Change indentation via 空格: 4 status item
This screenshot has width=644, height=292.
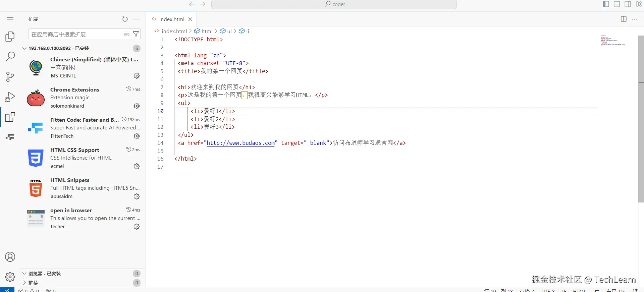527,290
